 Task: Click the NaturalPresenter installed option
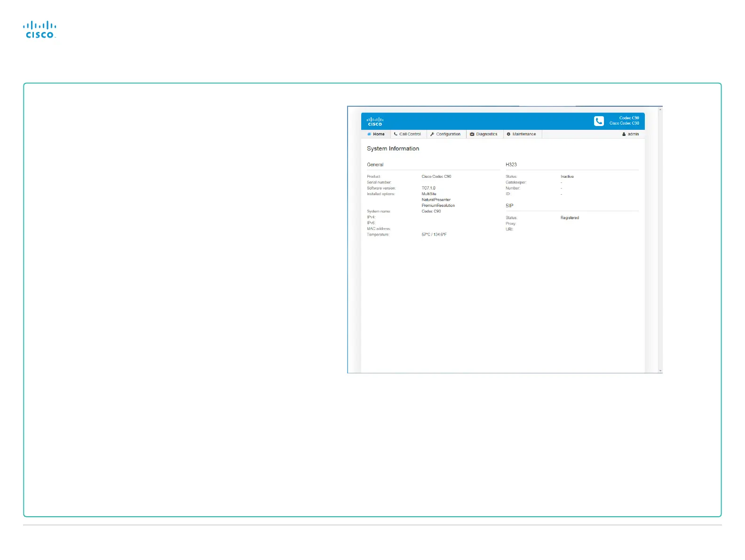pos(436,200)
